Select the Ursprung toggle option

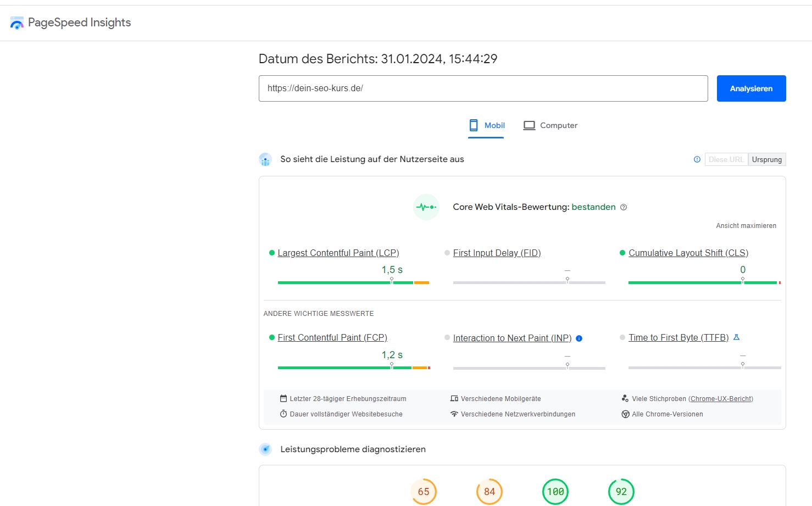766,159
